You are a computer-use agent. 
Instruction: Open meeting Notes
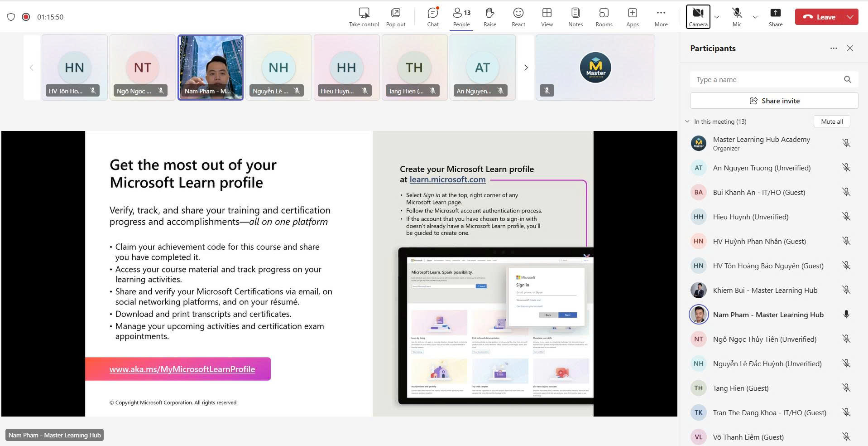(575, 17)
